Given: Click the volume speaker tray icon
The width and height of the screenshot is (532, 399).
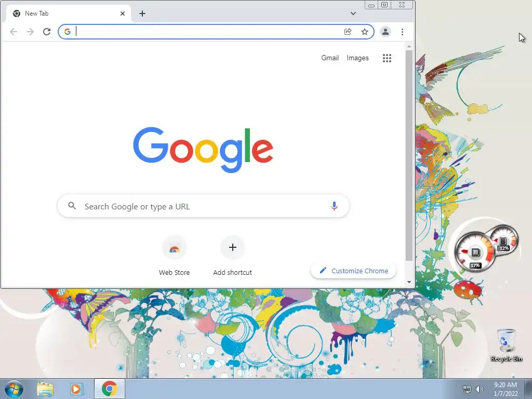Looking at the screenshot, I should [x=479, y=389].
